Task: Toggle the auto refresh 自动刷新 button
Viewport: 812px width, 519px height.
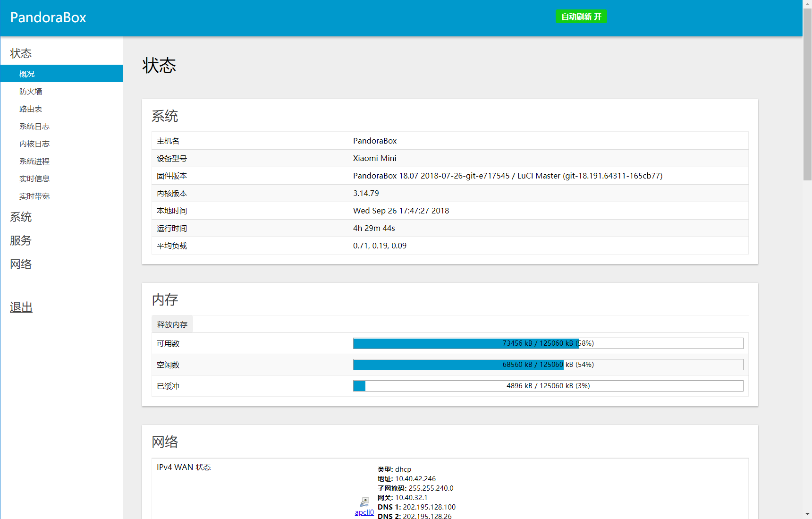Action: pyautogui.click(x=581, y=17)
